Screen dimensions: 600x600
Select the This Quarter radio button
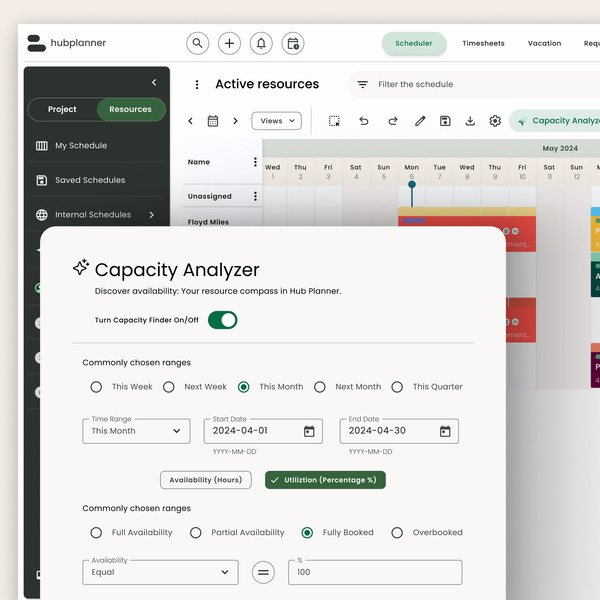click(x=397, y=387)
